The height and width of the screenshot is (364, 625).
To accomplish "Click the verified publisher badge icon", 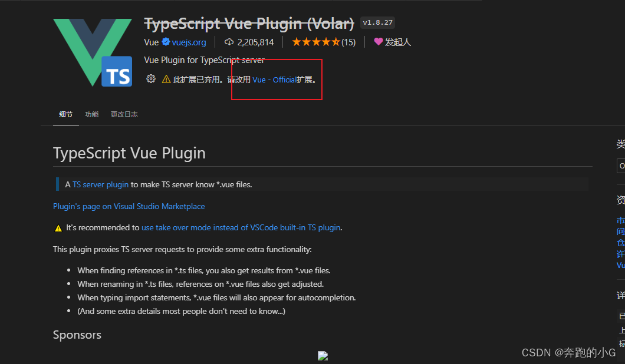I will [166, 42].
